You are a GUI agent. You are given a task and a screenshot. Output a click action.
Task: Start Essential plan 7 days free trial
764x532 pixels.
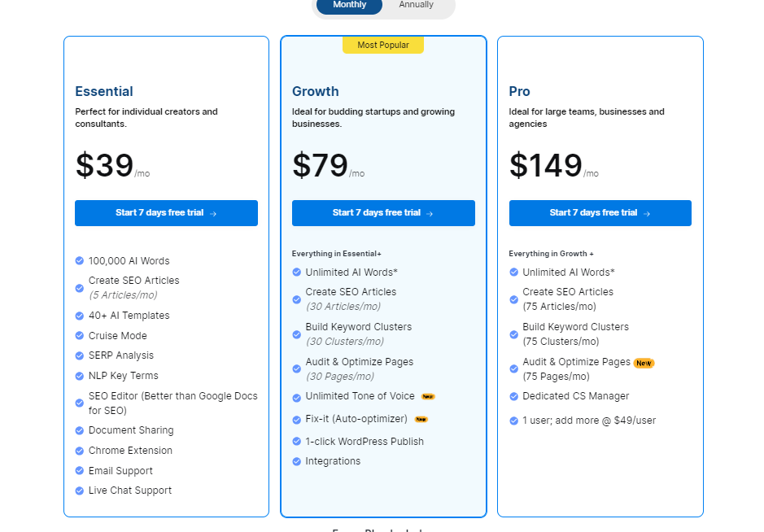click(166, 213)
